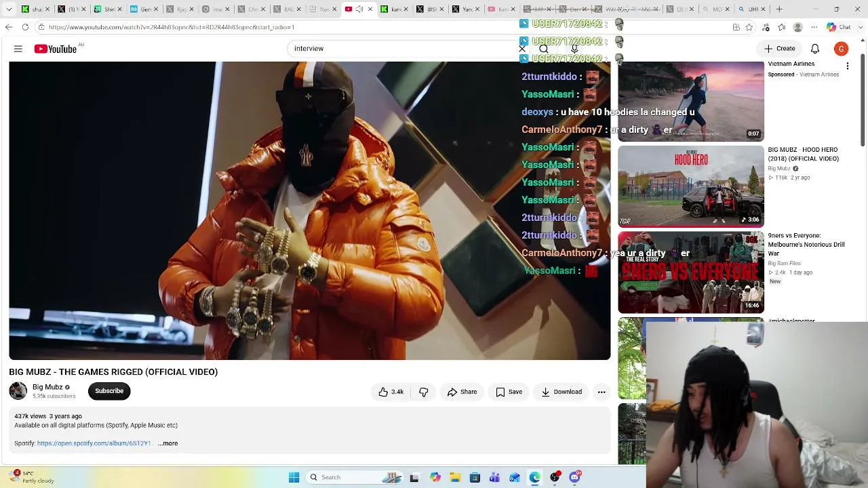Open File Explorer from the taskbar
This screenshot has width=868, height=488.
(x=455, y=477)
